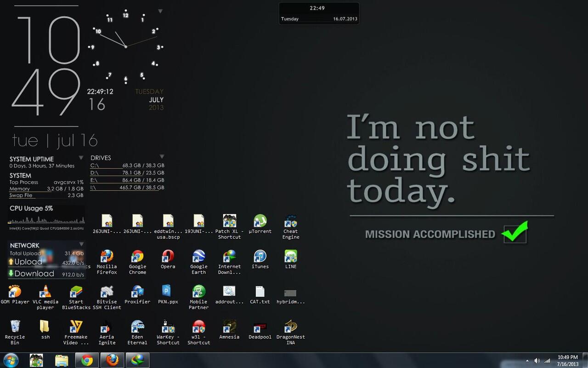Select the CAT.txt text file
This screenshot has height=368, width=588.
click(260, 295)
